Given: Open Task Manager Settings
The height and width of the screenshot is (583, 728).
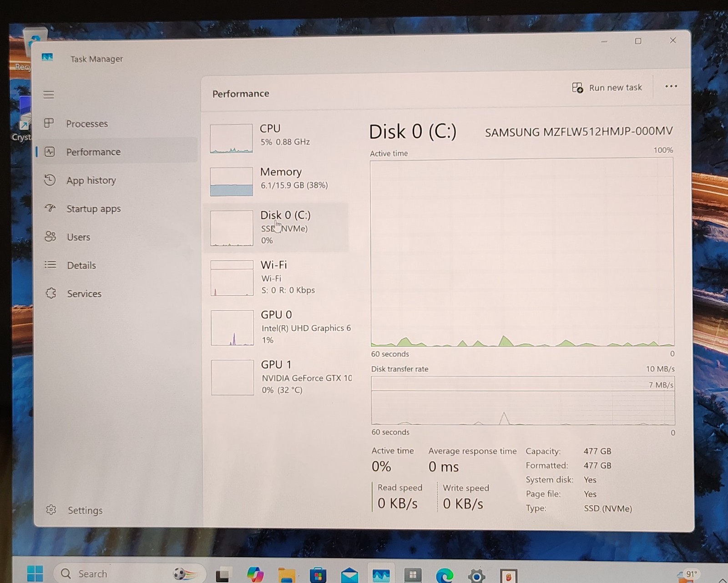Looking at the screenshot, I should 116,510.
